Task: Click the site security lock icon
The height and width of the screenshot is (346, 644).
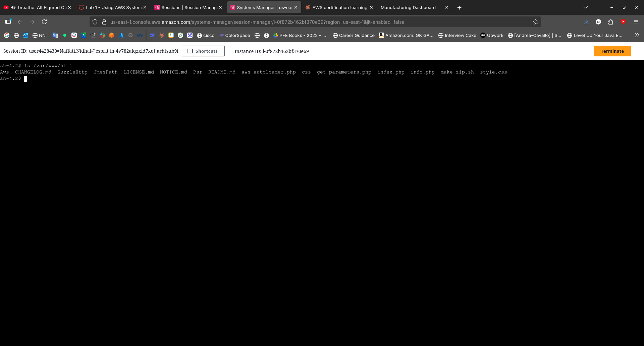Action: pos(104,22)
